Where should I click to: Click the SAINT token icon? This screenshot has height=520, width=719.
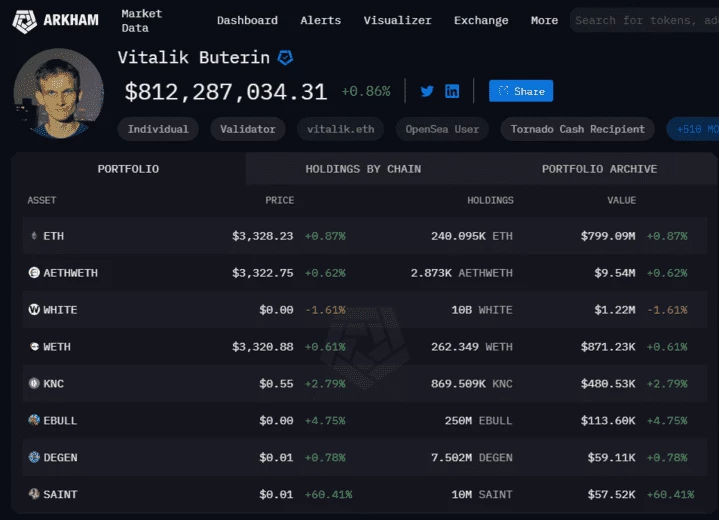34,494
